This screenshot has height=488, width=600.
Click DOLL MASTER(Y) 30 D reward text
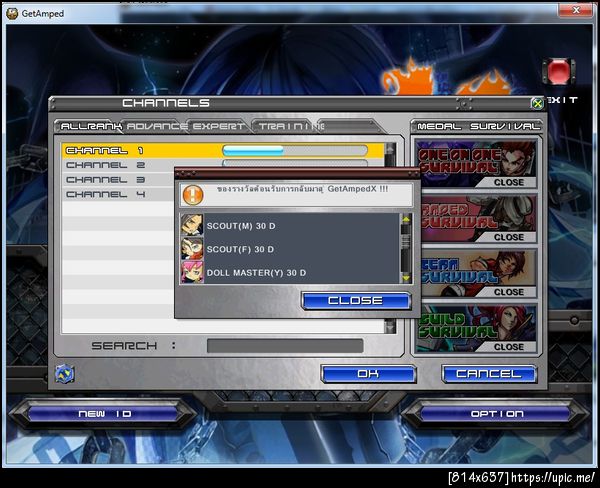(256, 273)
